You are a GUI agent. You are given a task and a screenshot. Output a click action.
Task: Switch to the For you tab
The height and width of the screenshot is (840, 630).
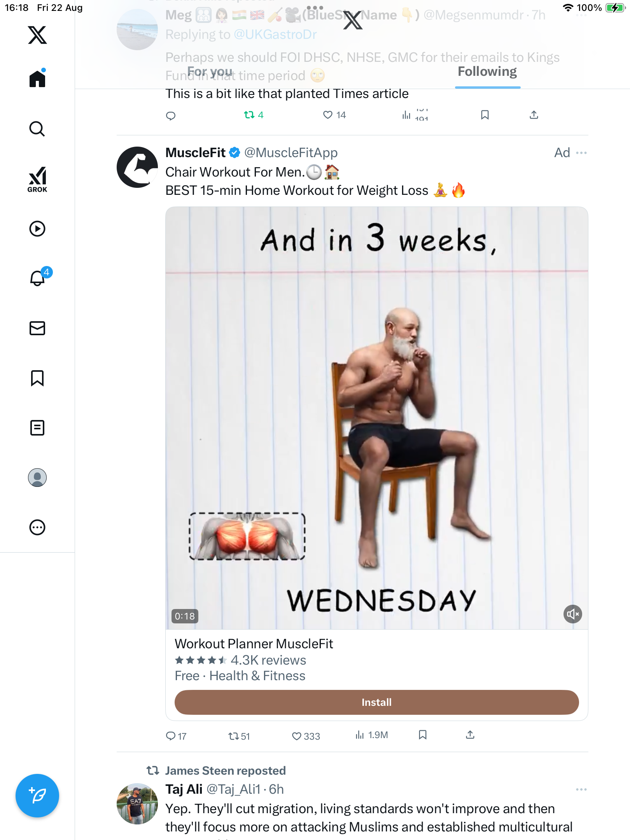pos(210,72)
